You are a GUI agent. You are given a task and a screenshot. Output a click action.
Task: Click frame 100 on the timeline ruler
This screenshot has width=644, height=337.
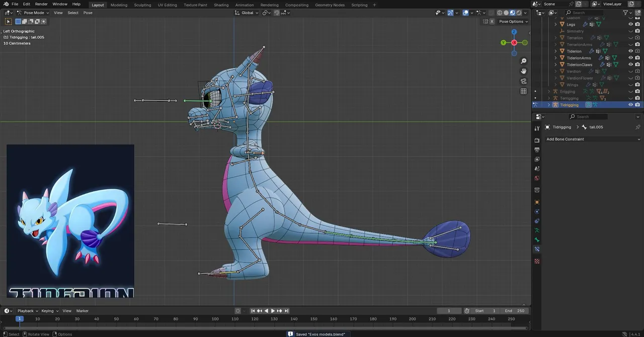point(215,319)
